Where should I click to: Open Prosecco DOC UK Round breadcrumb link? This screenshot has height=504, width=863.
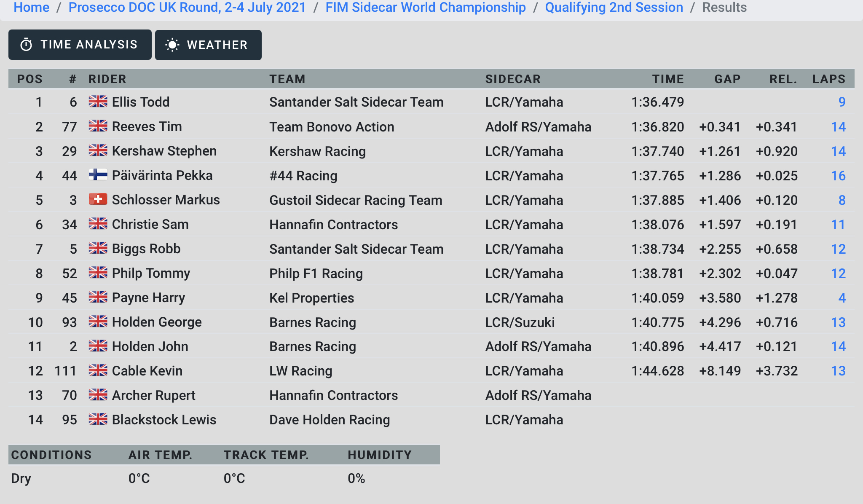[187, 7]
